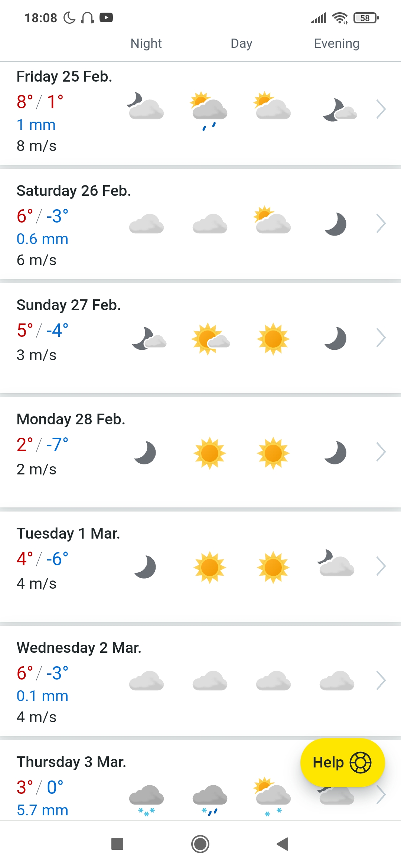
Task: Tap Tuesday's 4° / -6° temperature reading
Action: (x=42, y=559)
